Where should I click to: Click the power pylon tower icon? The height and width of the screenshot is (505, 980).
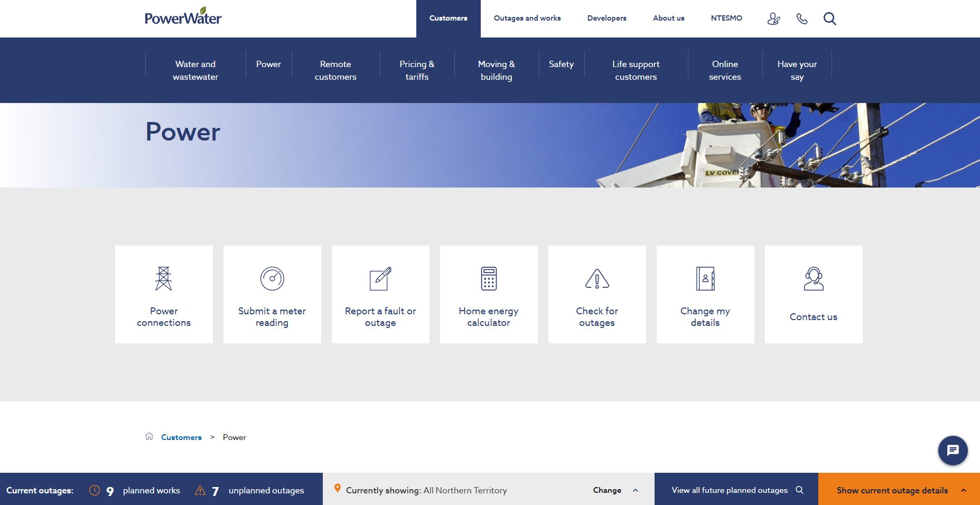point(164,278)
